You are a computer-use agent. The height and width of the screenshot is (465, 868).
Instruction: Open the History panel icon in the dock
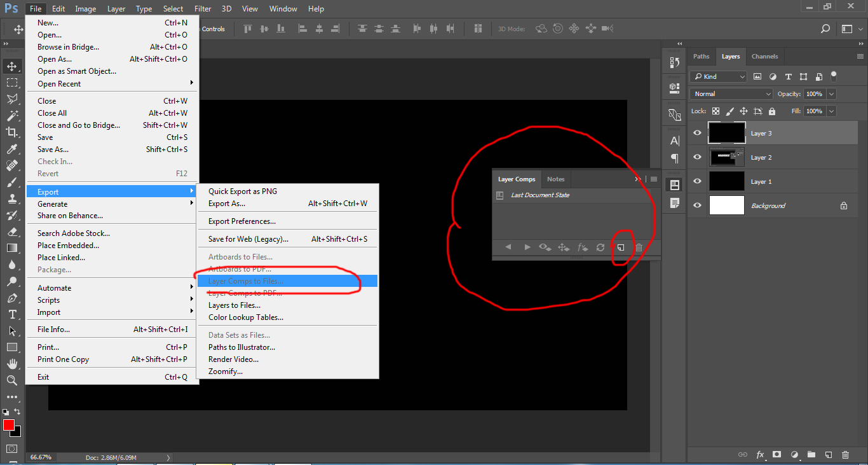(675, 62)
